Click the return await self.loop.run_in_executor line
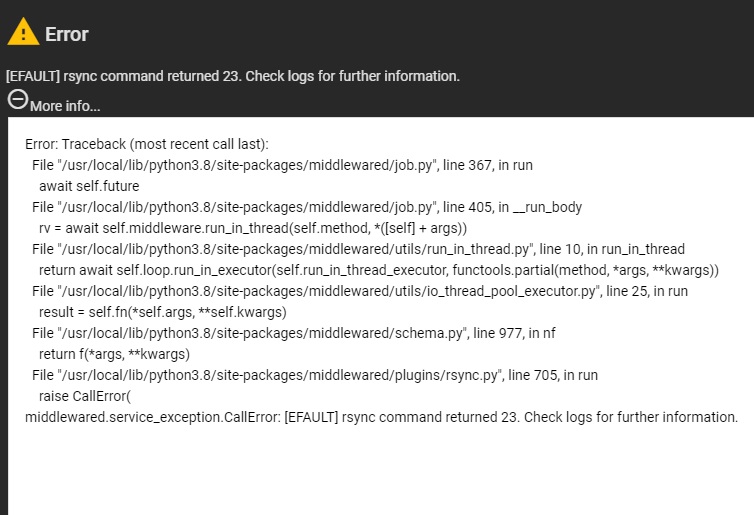 [379, 270]
